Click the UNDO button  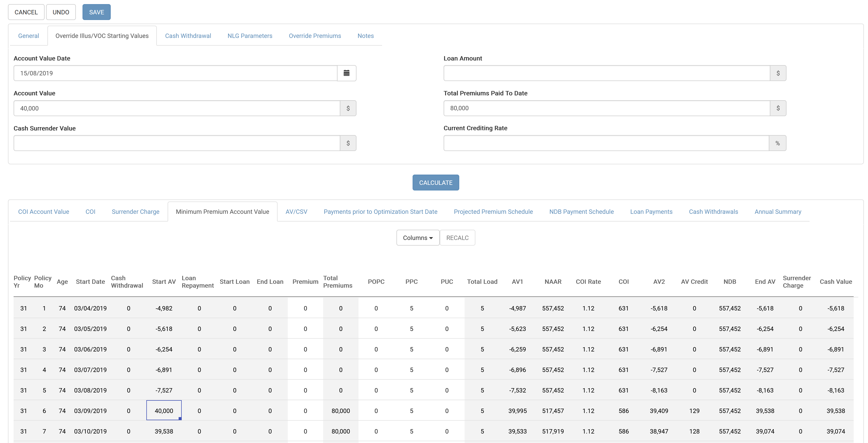(61, 12)
